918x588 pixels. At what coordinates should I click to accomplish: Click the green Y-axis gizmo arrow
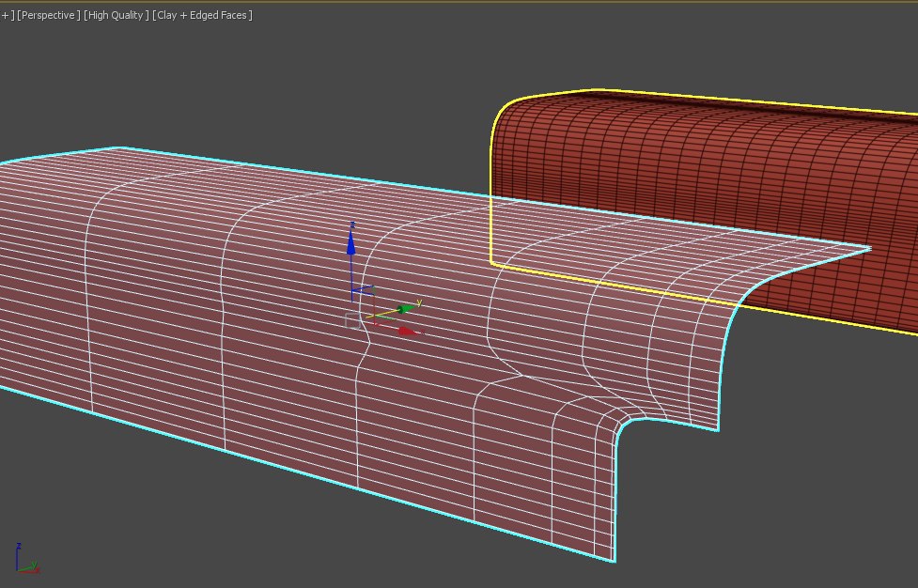(x=406, y=307)
